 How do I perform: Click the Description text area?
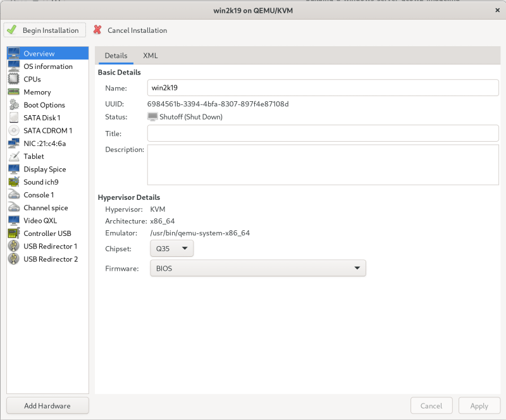point(323,164)
